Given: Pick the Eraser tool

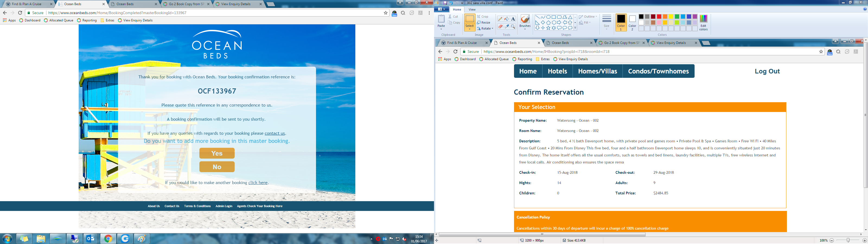Looking at the screenshot, I should coord(500,27).
